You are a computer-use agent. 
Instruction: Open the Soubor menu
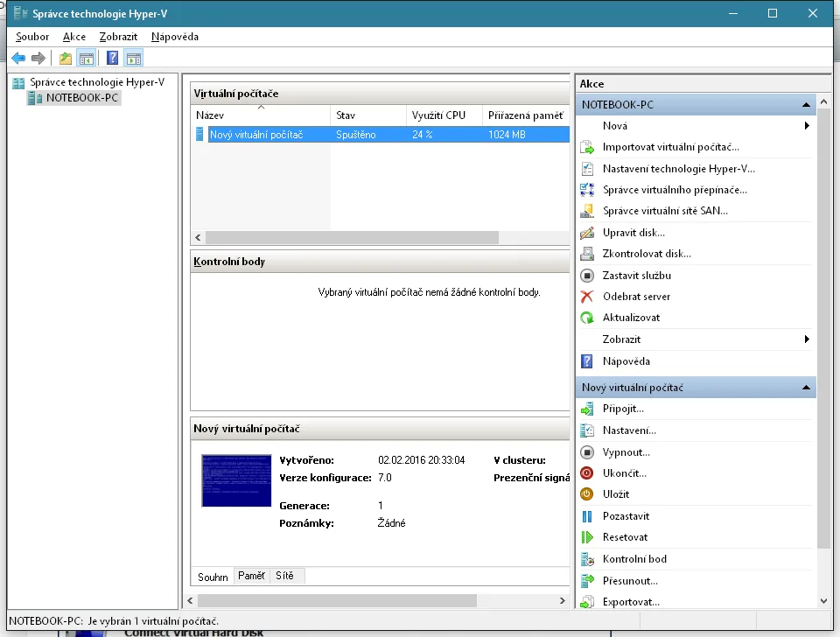32,37
